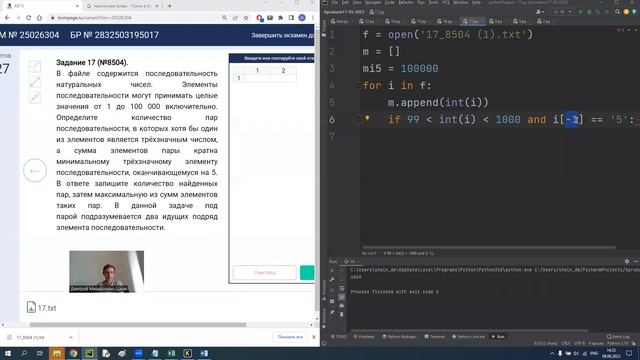Open download item menu chevron

click(x=71, y=338)
